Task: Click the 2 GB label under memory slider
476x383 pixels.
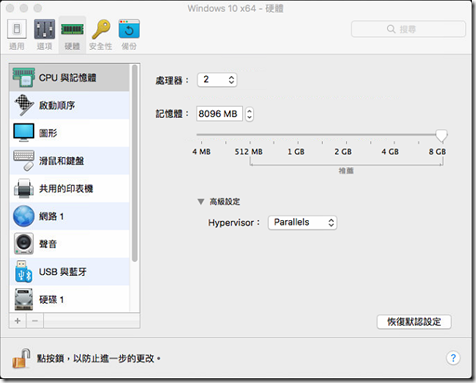Action: 343,152
